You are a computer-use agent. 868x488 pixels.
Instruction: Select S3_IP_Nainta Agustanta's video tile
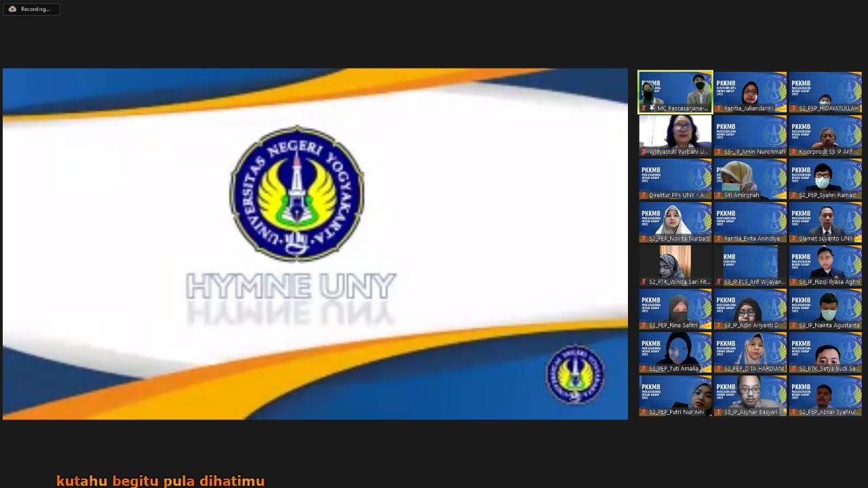tap(825, 307)
